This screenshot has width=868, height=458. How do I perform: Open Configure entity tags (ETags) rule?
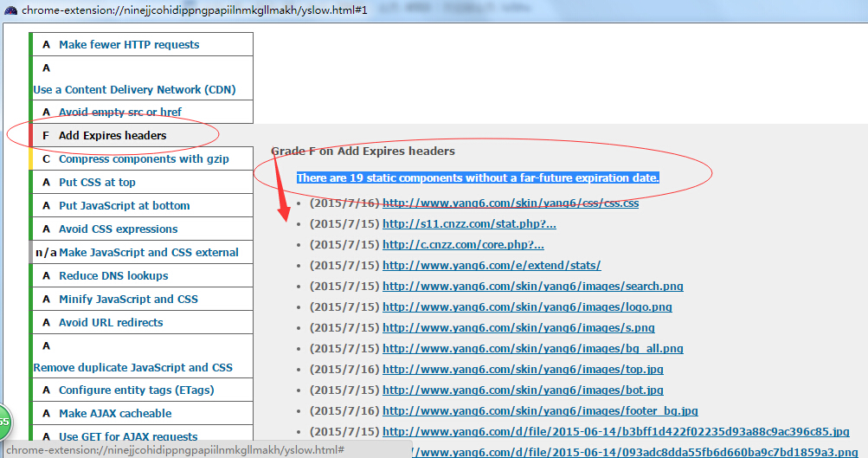pyautogui.click(x=136, y=390)
